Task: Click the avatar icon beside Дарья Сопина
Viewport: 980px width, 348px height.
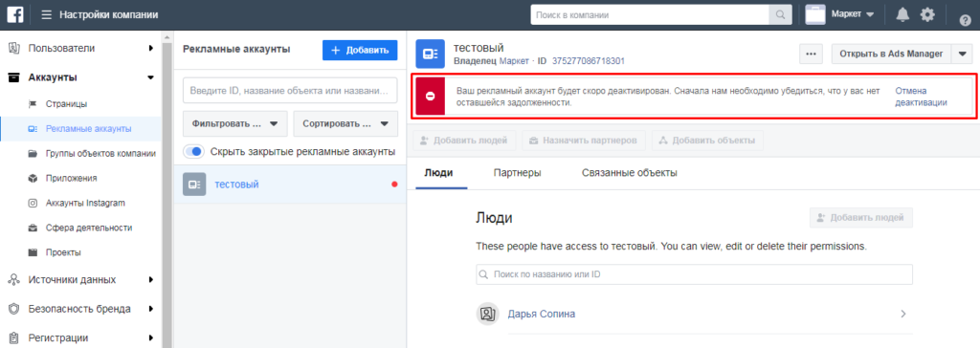Action: (x=487, y=314)
